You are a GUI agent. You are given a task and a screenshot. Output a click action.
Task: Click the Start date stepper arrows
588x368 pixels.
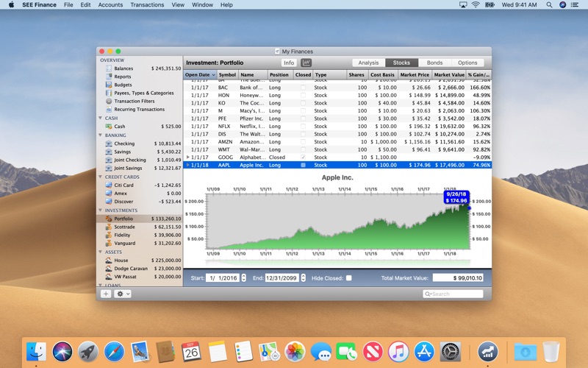[x=244, y=278]
